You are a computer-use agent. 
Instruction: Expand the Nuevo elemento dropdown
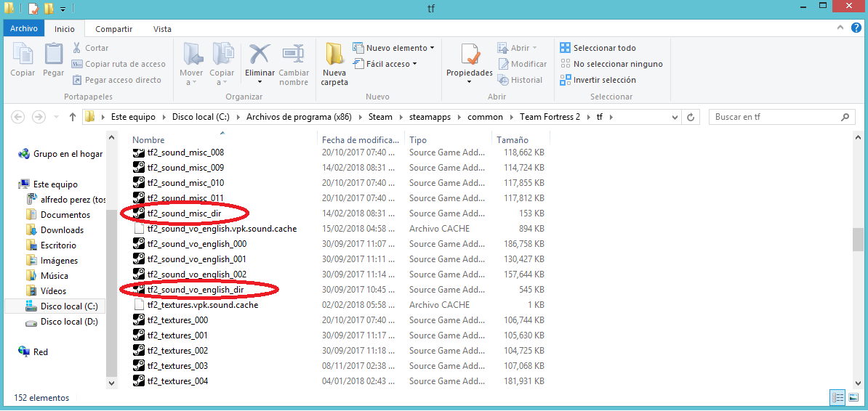pos(432,48)
